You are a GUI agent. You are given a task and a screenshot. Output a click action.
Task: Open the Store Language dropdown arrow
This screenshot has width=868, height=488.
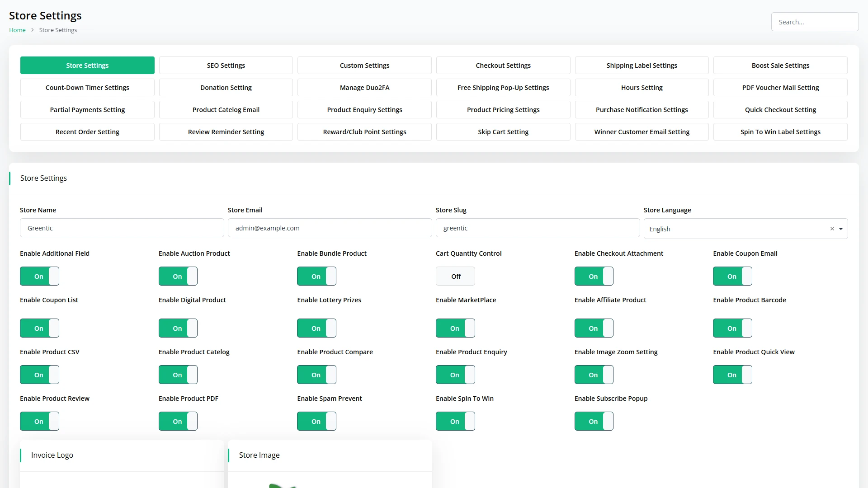[841, 229]
